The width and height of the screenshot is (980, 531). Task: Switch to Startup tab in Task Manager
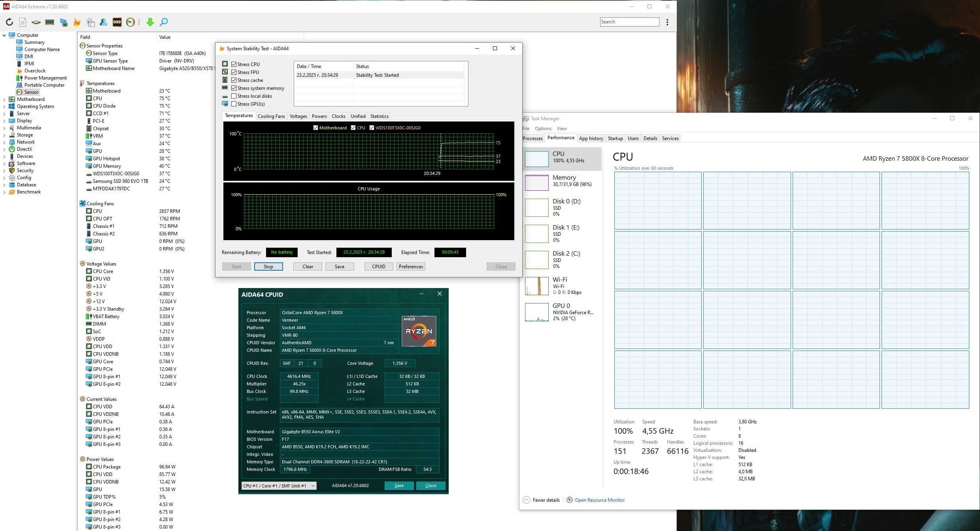tap(615, 138)
